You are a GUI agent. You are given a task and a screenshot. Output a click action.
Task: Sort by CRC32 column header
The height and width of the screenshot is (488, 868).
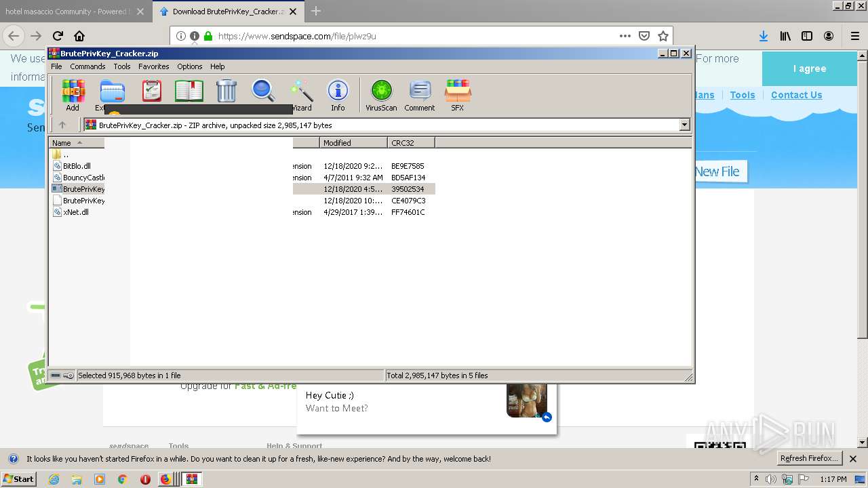[412, 143]
